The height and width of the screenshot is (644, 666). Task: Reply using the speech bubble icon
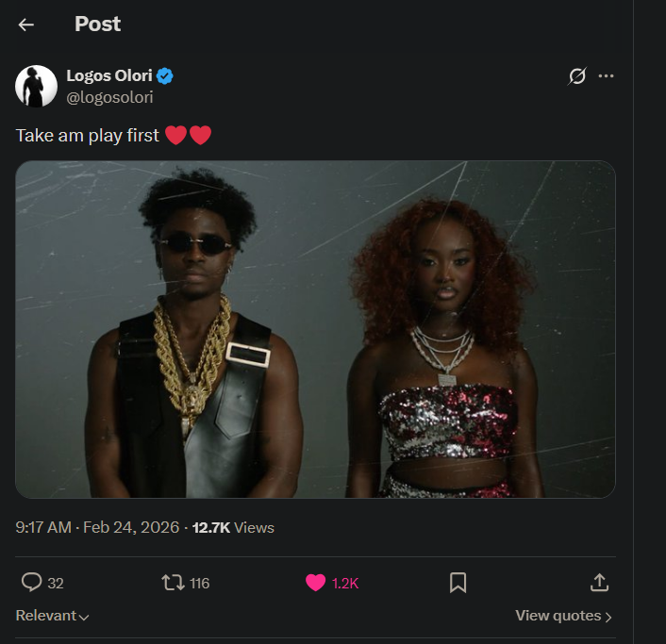[x=32, y=583]
